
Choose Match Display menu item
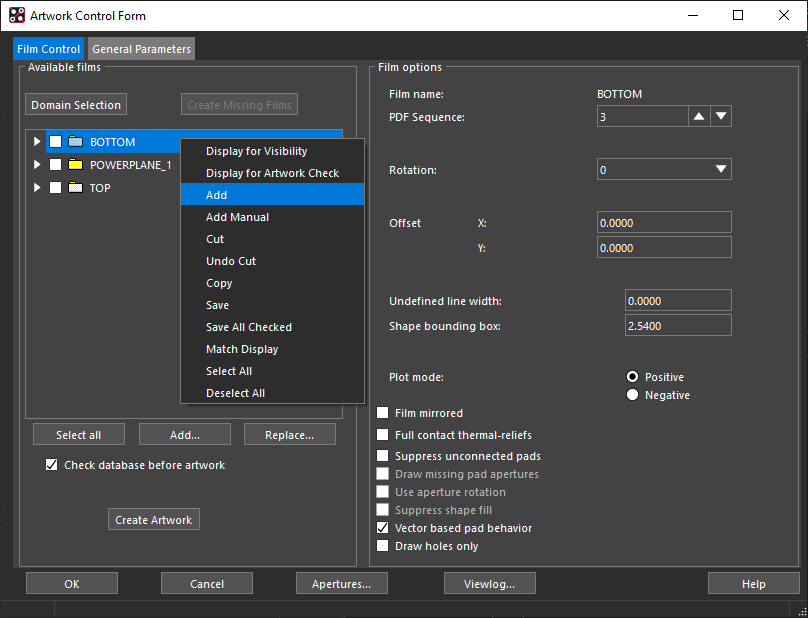pyautogui.click(x=273, y=349)
